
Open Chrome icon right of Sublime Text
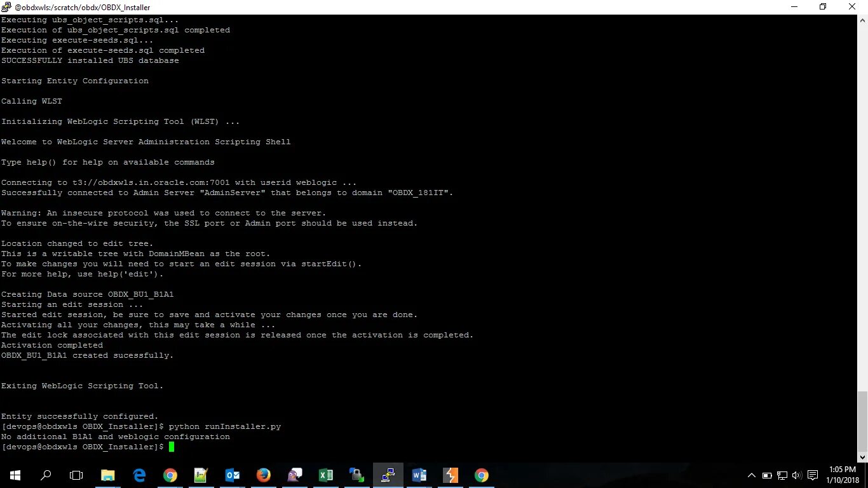[482, 475]
